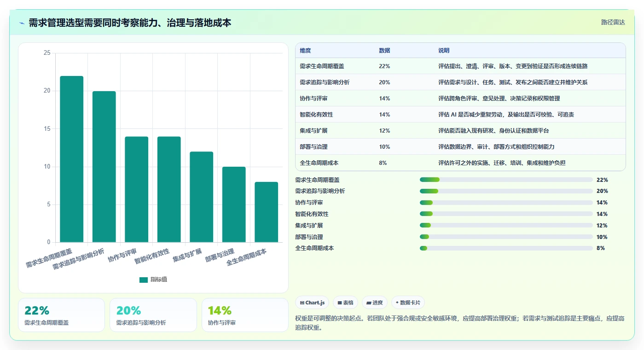The height and width of the screenshot is (350, 644).
Task: Click the chart bar for 需求追踪与影响分析
Action: coord(104,167)
